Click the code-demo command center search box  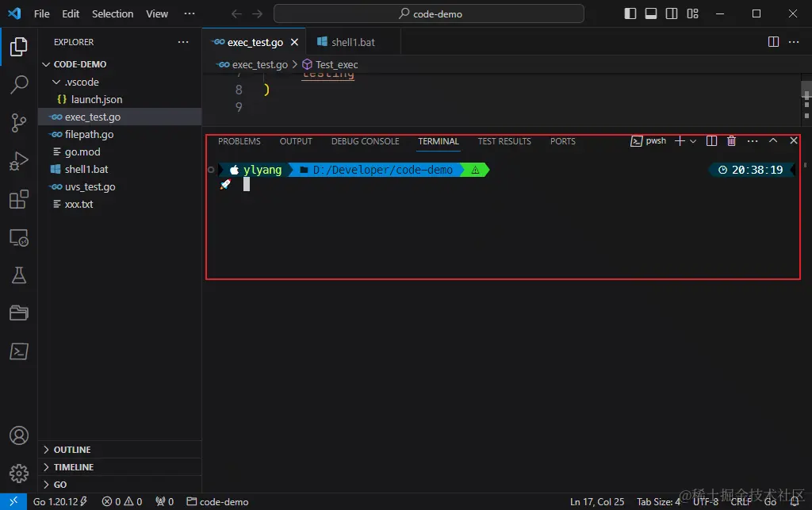[429, 14]
